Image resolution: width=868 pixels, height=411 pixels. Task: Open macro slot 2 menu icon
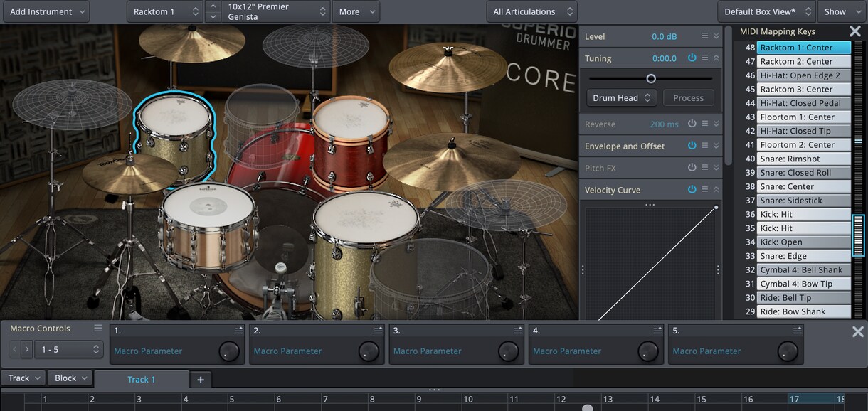[379, 331]
